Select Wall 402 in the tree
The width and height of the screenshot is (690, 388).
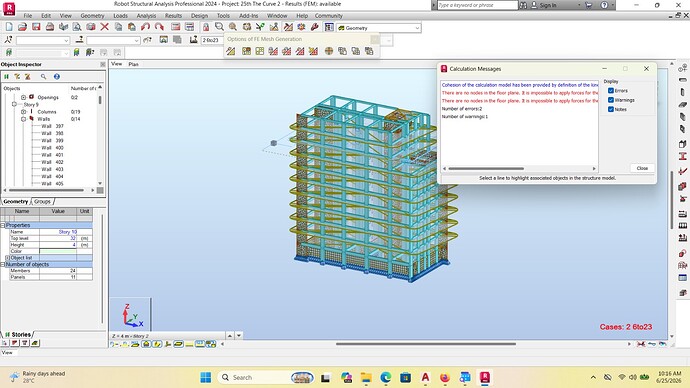point(52,162)
